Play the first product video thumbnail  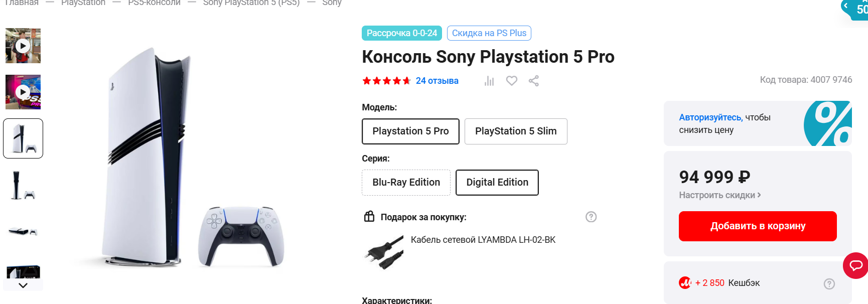point(23,46)
